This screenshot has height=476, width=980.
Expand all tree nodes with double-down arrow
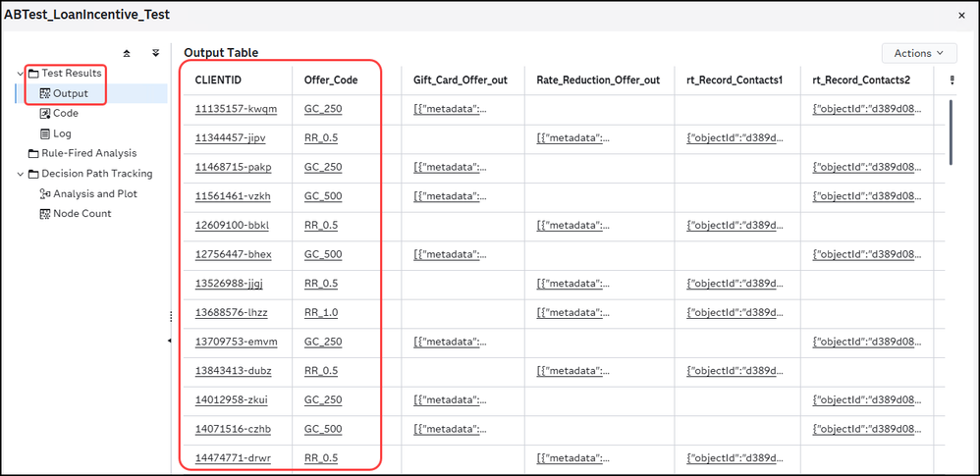pyautogui.click(x=155, y=54)
